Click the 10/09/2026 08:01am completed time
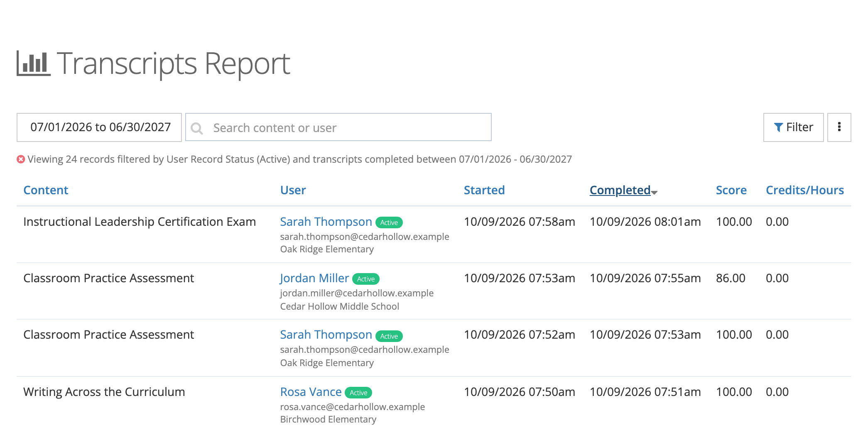Image resolution: width=868 pixels, height=430 pixels. [645, 222]
